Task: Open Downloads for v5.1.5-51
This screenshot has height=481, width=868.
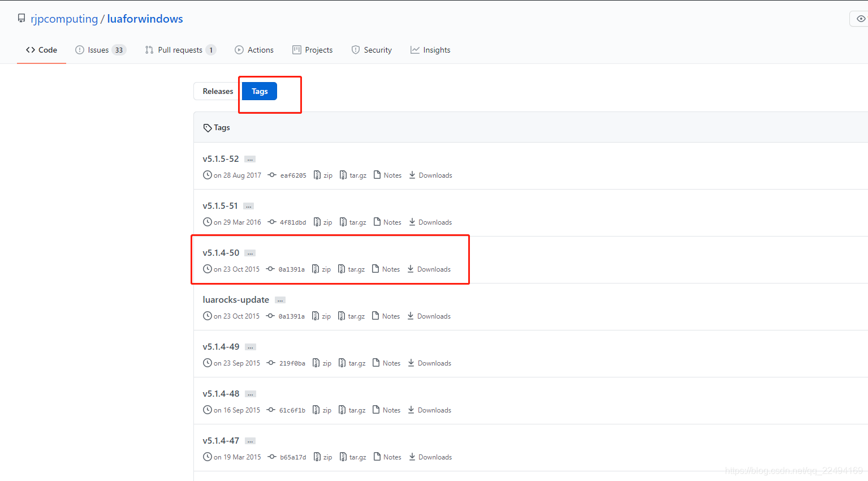Action: pos(430,222)
